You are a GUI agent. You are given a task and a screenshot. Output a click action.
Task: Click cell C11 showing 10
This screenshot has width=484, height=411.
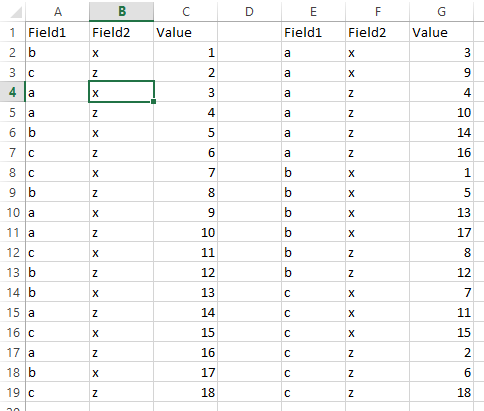tap(185, 232)
